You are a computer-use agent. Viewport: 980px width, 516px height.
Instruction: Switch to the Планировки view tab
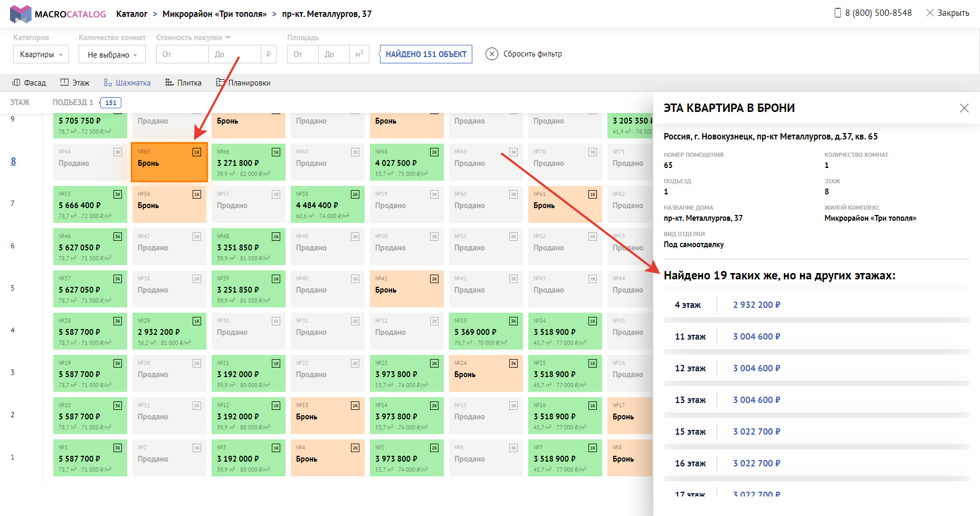[x=243, y=83]
